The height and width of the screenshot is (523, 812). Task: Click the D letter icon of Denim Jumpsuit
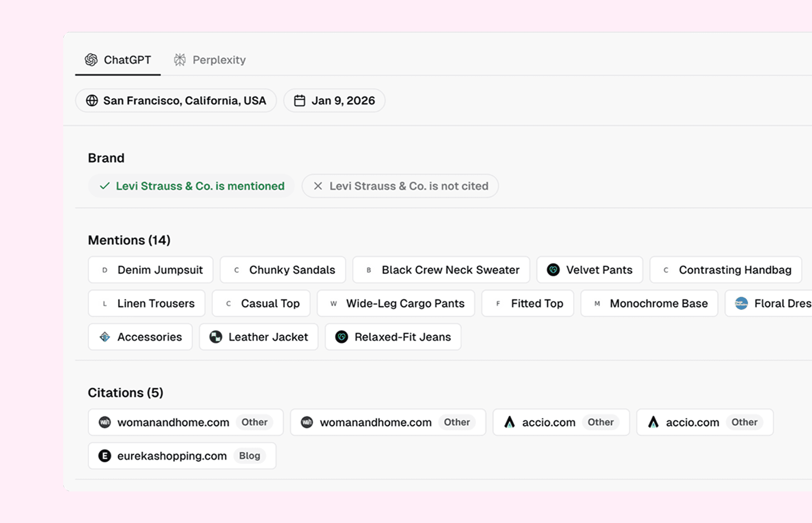105,270
